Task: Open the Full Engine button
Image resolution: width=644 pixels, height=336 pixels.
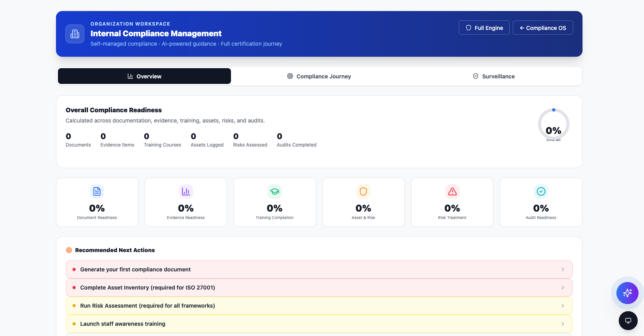Action: click(x=484, y=28)
